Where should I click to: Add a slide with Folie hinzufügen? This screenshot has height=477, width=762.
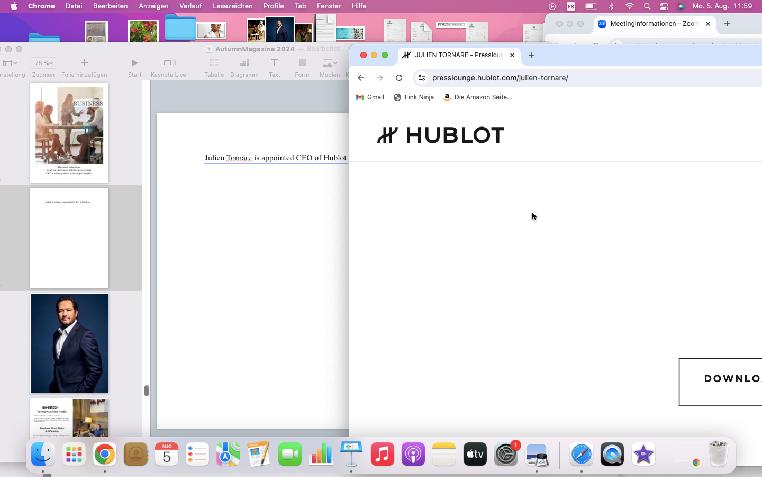click(84, 68)
